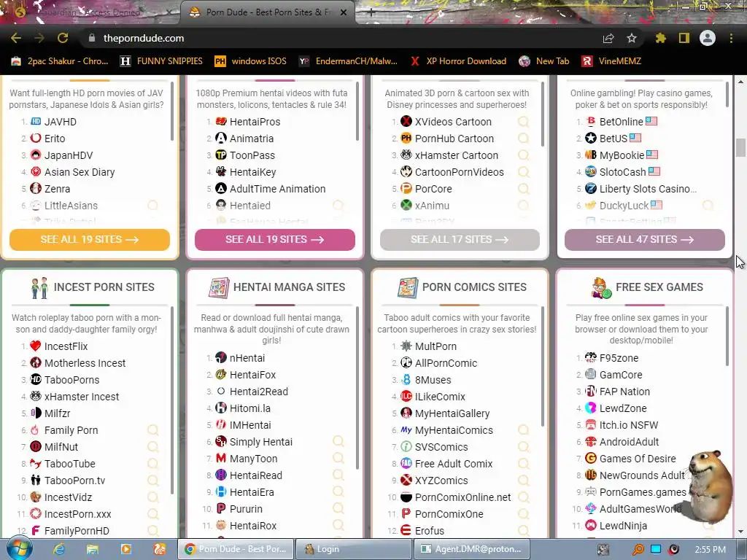Open the EndermanCH/Malw... bookmark

[348, 61]
